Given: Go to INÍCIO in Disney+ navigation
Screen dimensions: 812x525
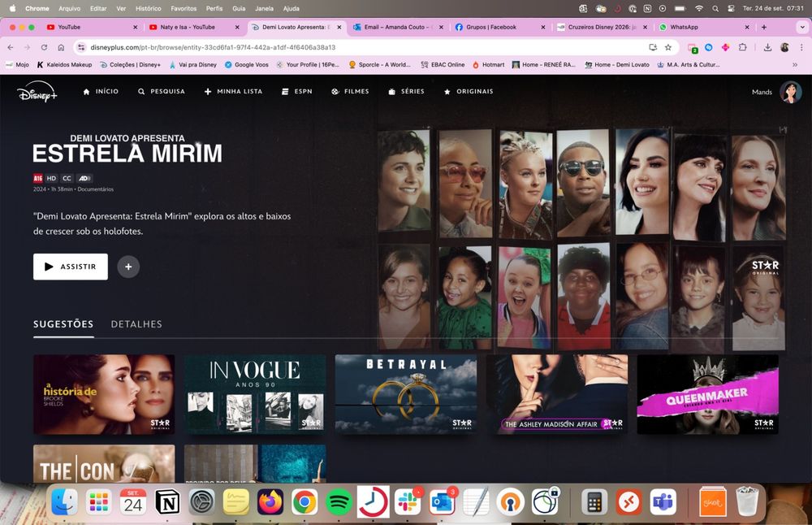Looking at the screenshot, I should click(101, 91).
